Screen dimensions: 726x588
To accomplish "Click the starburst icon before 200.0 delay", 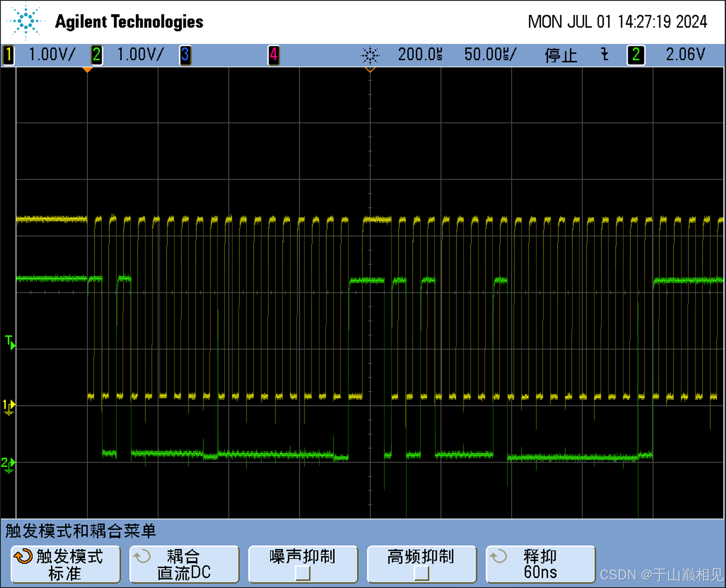I will (x=370, y=55).
